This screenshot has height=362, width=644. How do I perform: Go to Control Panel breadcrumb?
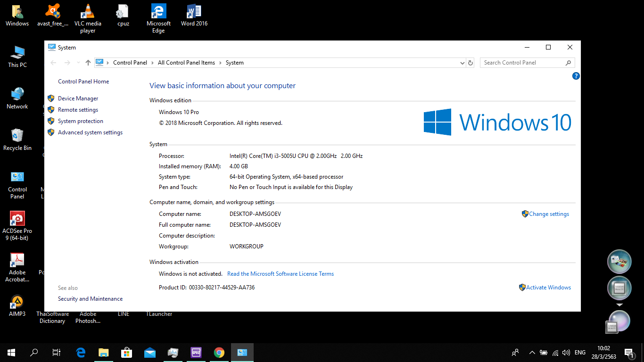point(130,63)
